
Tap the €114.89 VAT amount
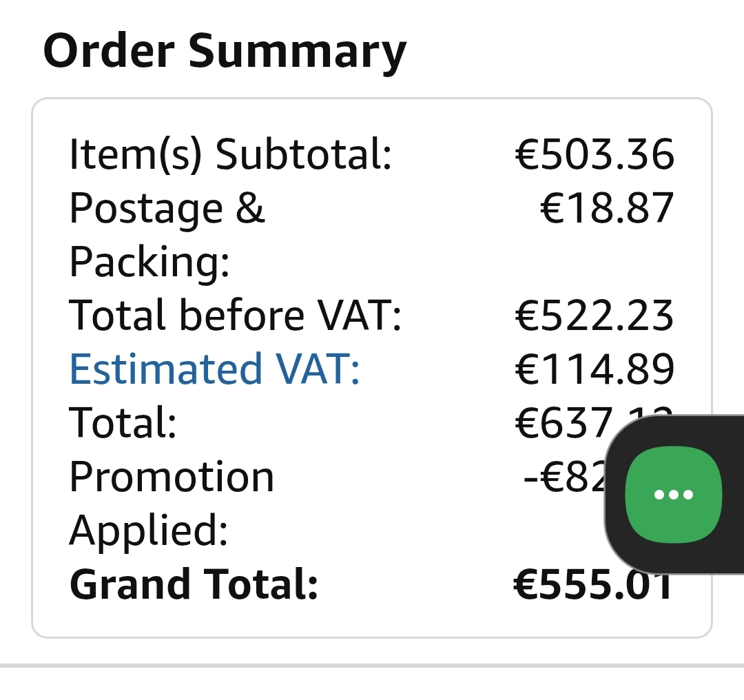tap(595, 369)
